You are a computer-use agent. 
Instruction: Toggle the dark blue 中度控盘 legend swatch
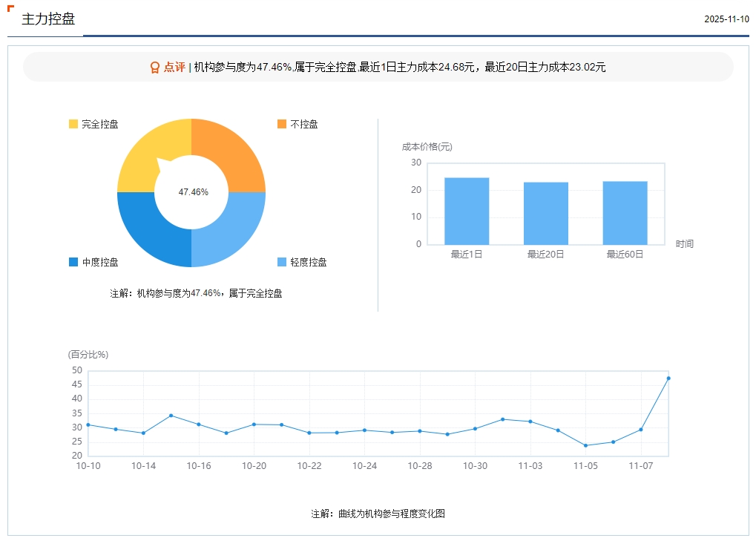(73, 263)
